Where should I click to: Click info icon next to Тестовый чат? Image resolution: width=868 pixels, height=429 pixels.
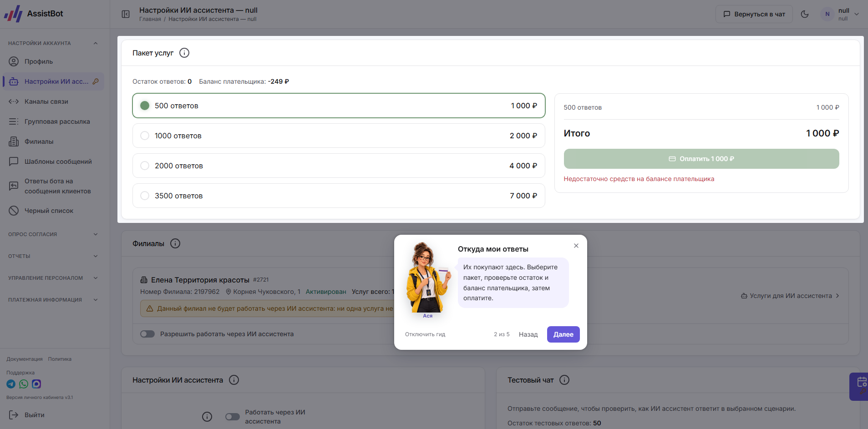[564, 380]
